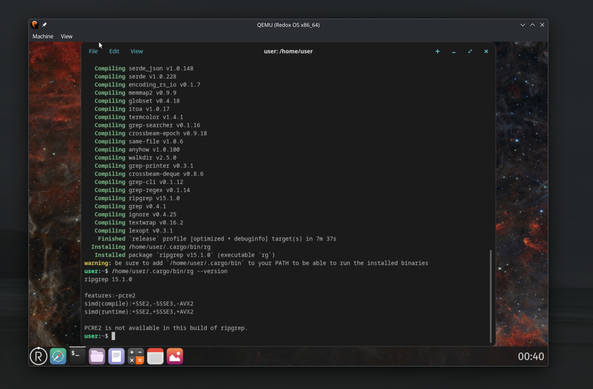
Task: Click the 'ripgrep 15.1.0' version output line
Action: 108,279
